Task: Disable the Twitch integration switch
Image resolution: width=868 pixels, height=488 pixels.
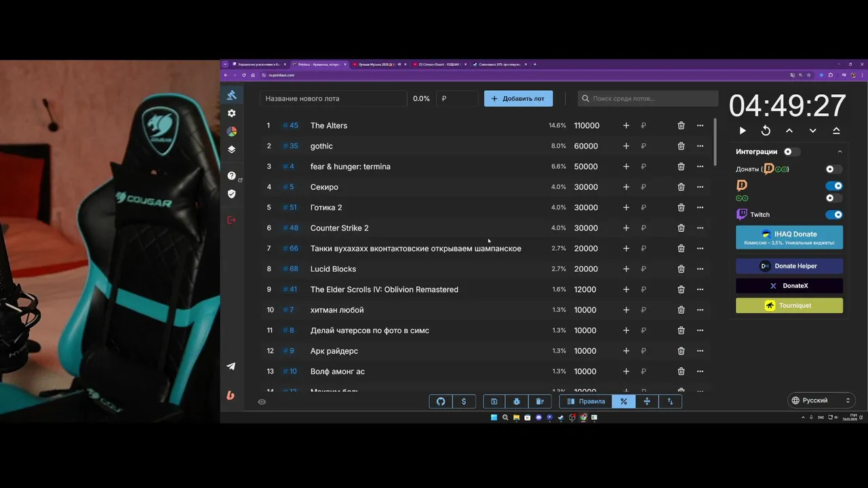Action: click(834, 215)
